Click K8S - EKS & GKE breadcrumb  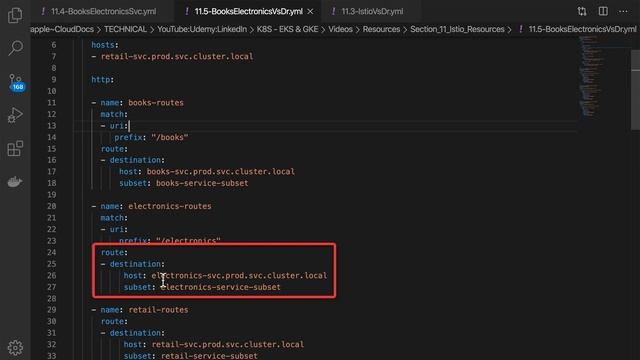(287, 29)
